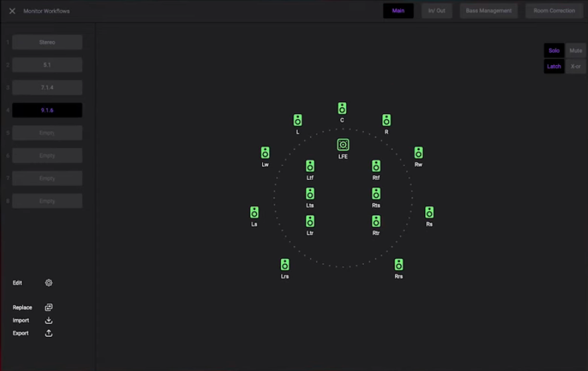Click the Ltf top front speaker
The image size is (588, 371).
(x=310, y=166)
